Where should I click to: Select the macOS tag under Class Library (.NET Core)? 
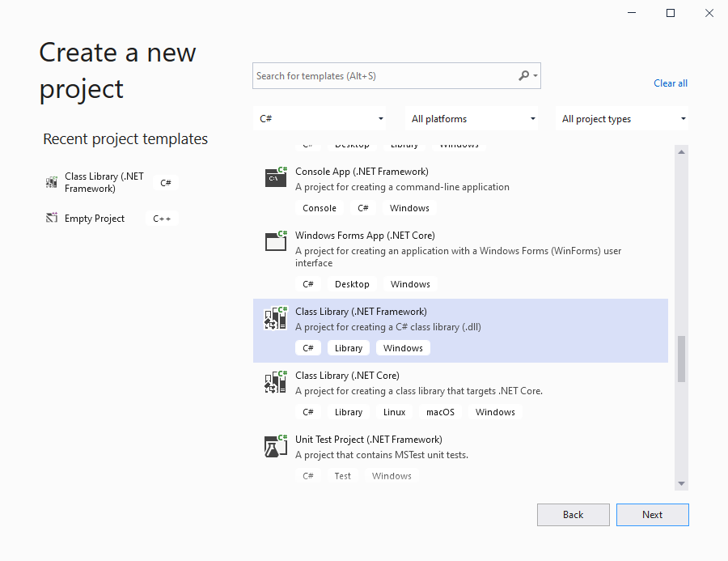(440, 411)
